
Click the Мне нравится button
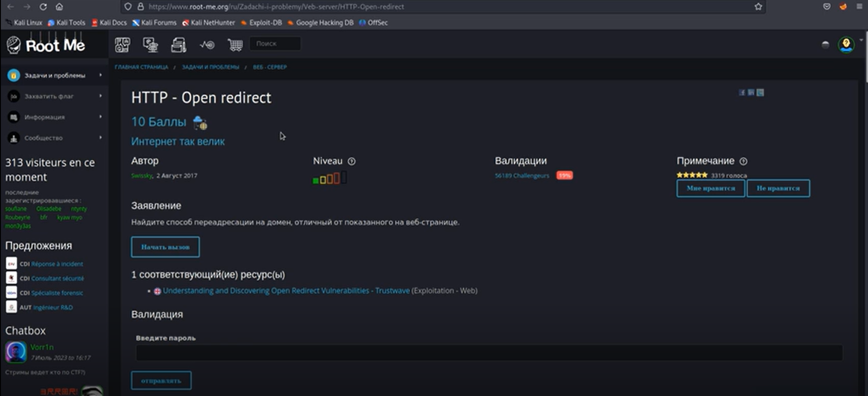(x=711, y=188)
